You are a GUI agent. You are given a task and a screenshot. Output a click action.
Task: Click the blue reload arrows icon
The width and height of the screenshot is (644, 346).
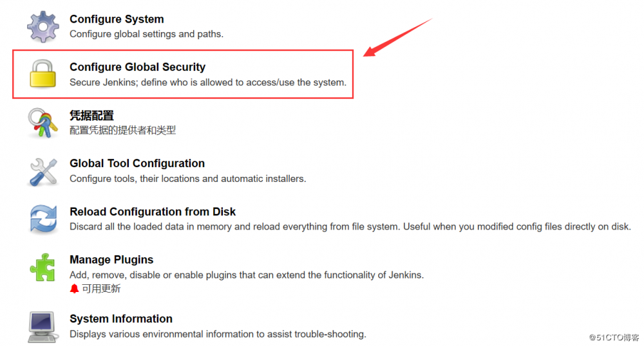click(x=43, y=219)
